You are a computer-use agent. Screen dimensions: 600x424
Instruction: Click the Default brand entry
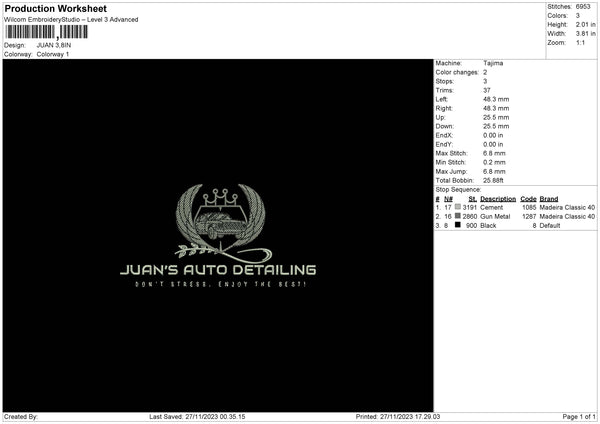(x=549, y=226)
